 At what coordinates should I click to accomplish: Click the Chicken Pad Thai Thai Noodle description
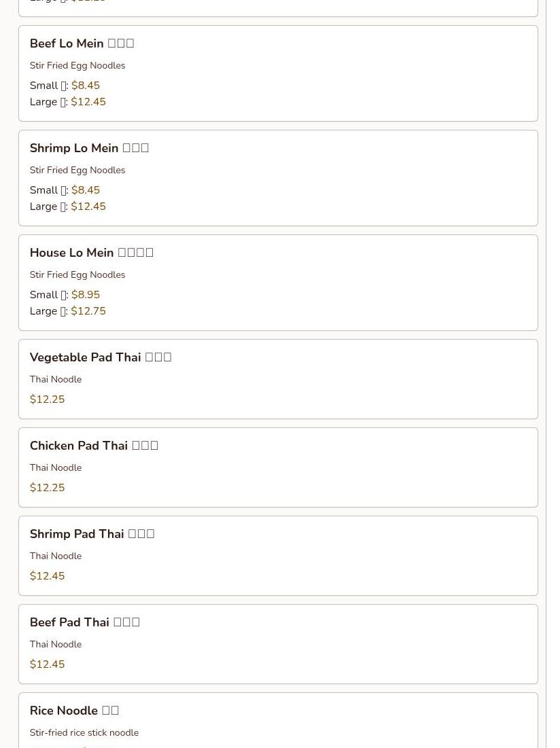click(56, 467)
